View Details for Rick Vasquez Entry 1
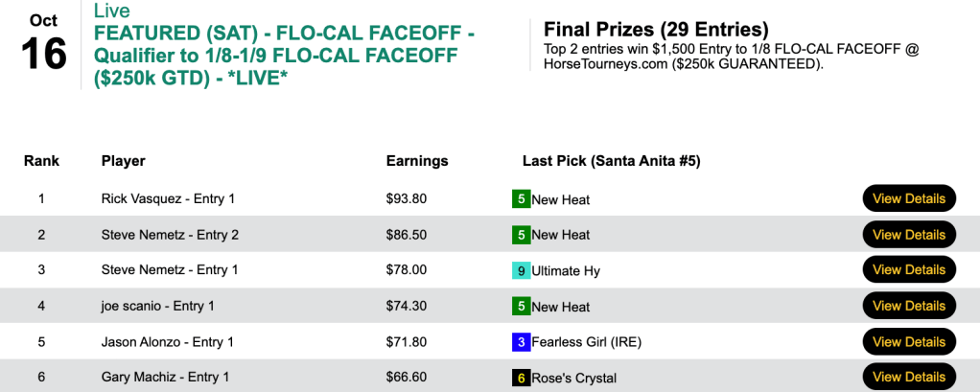 click(x=909, y=198)
